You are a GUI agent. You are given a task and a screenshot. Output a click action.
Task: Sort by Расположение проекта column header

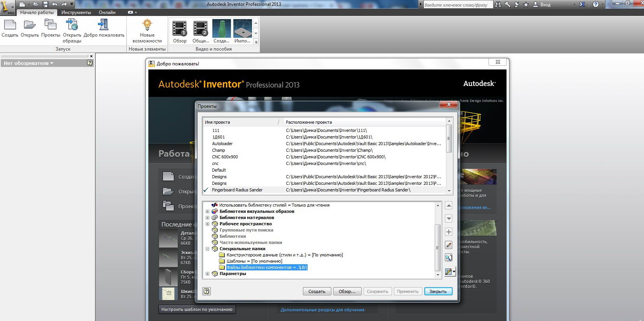point(365,122)
